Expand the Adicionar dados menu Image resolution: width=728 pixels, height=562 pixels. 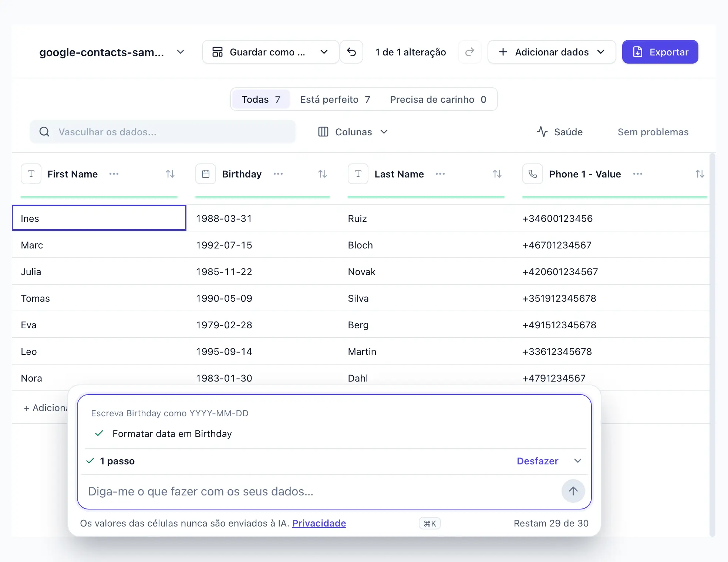tap(552, 52)
